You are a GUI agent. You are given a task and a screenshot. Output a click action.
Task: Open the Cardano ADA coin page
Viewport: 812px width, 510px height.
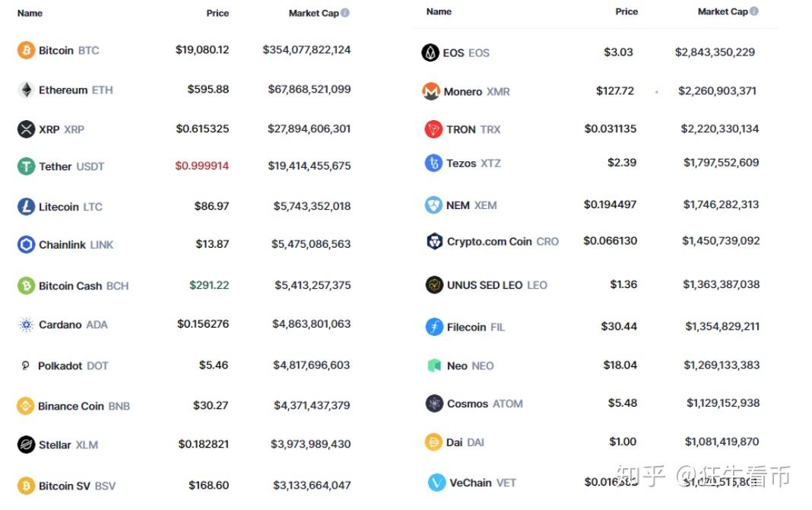68,325
